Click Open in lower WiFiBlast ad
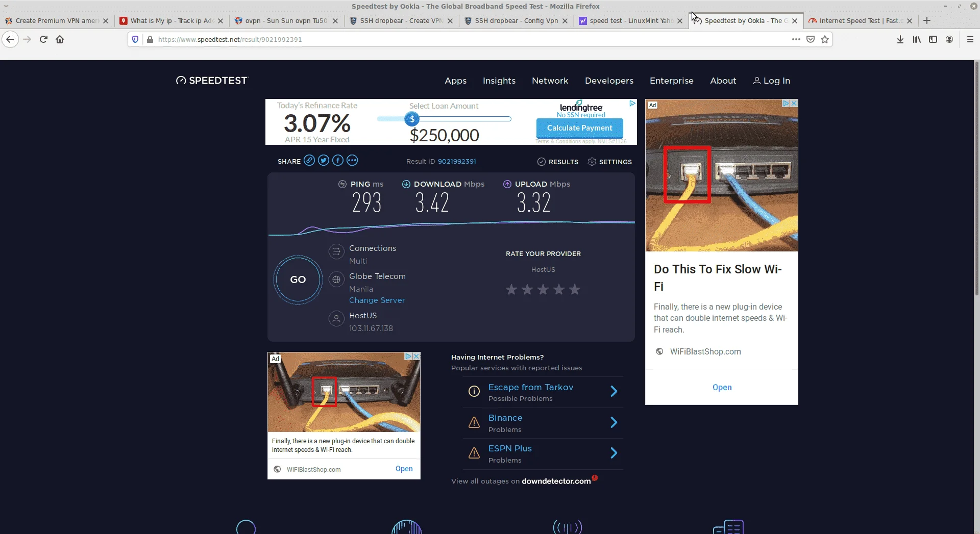Image resolution: width=980 pixels, height=534 pixels. [x=404, y=469]
